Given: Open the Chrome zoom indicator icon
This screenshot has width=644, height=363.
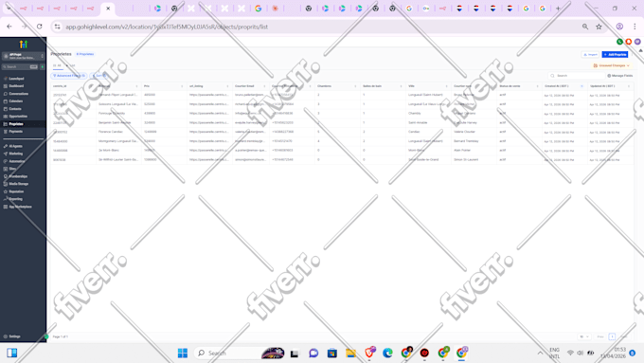Looking at the screenshot, I should coord(585,27).
